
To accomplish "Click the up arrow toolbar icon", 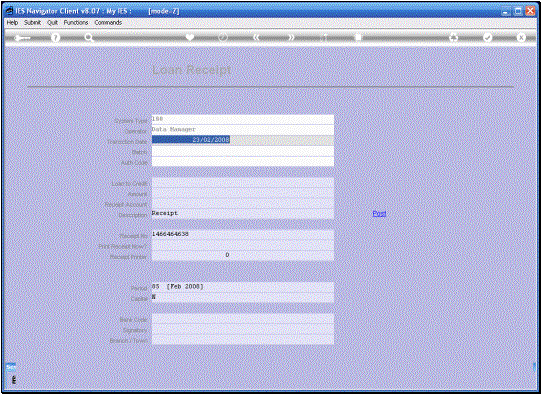I will [324, 37].
